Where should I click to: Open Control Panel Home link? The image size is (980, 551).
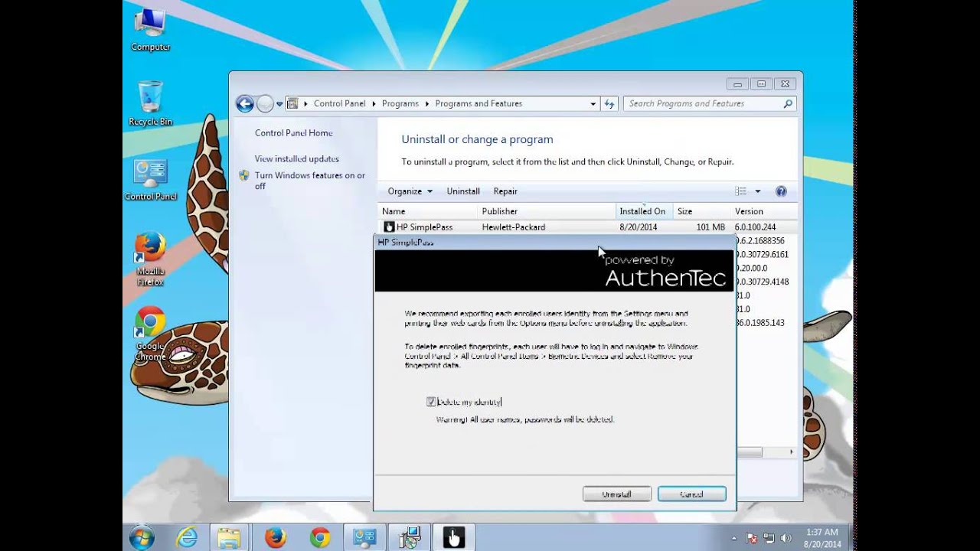point(294,133)
